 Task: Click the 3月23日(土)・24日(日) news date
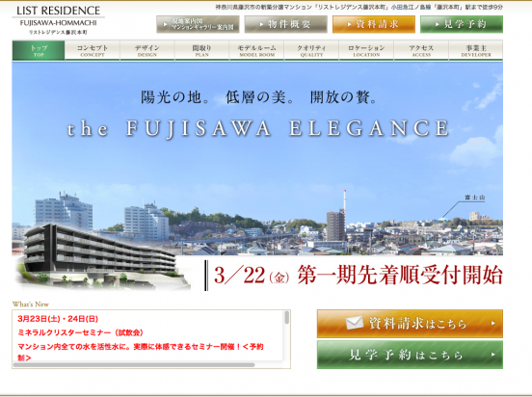pyautogui.click(x=58, y=319)
